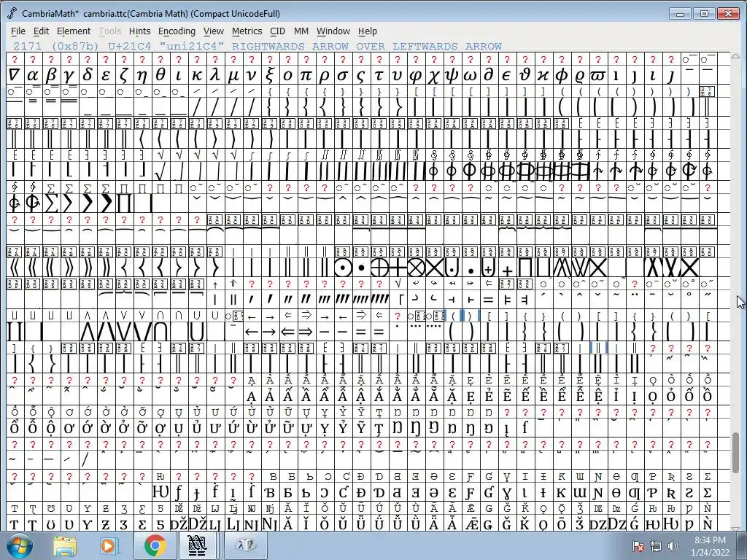Select the italic beta β glyph cell

click(x=51, y=75)
